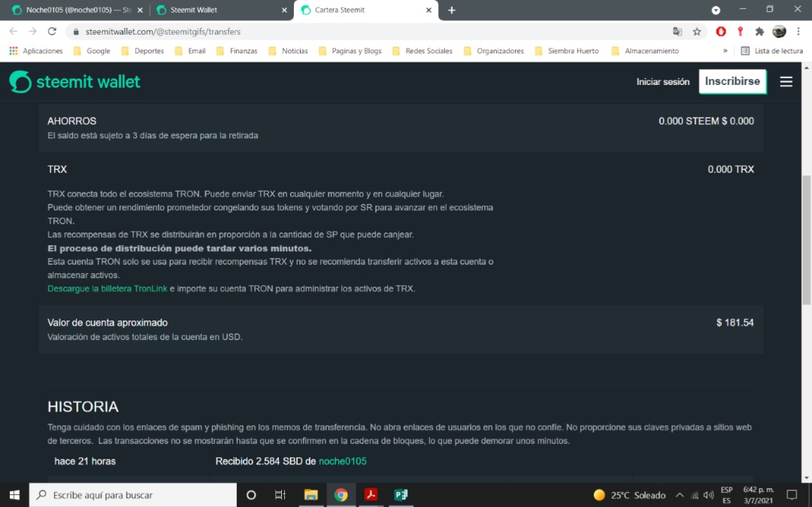Open Descargue la billetera TronLink link

coord(108,288)
